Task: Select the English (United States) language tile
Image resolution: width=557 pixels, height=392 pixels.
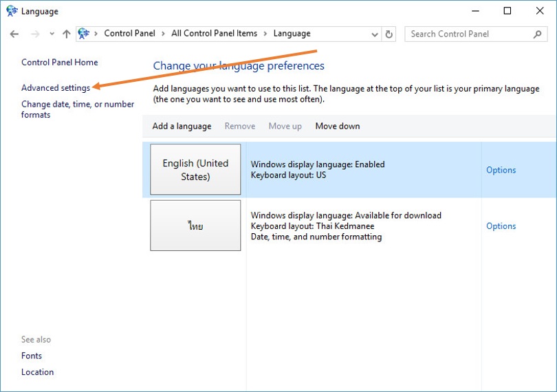Action: tap(195, 170)
